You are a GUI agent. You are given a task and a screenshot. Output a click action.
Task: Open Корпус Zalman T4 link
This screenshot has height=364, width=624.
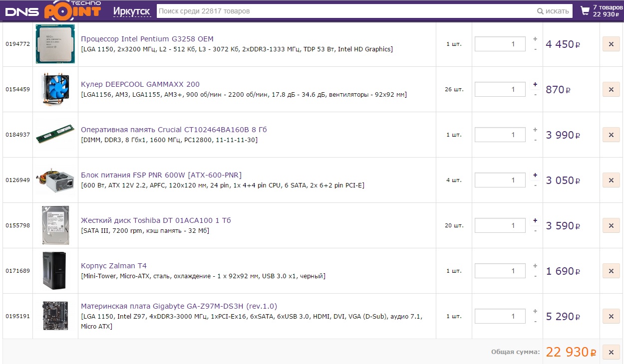114,266
